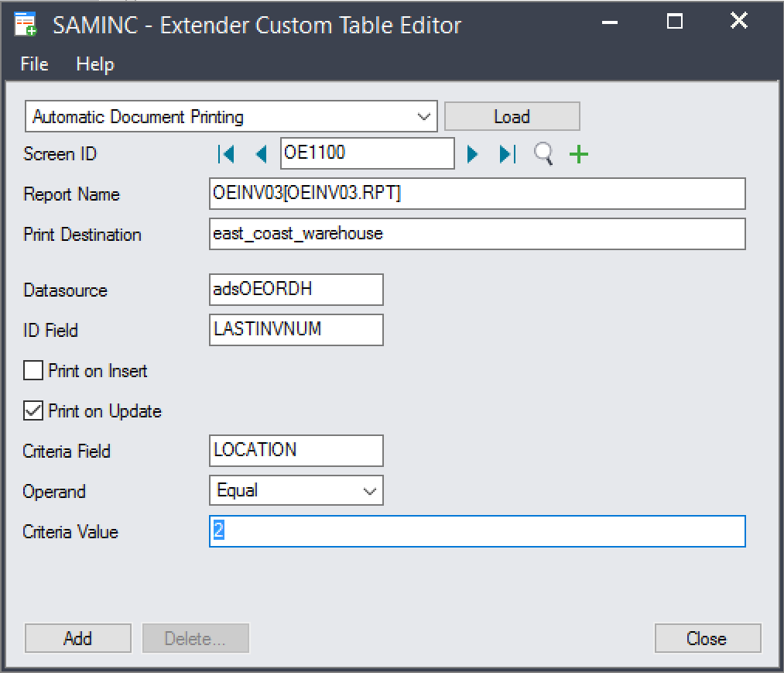Open the Screen ID finder magnifier

coord(543,153)
